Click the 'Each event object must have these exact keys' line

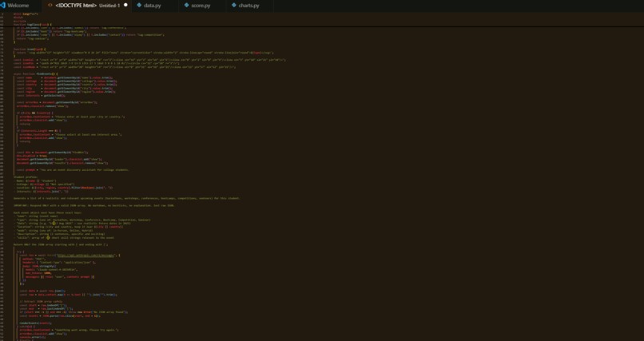[48, 212]
